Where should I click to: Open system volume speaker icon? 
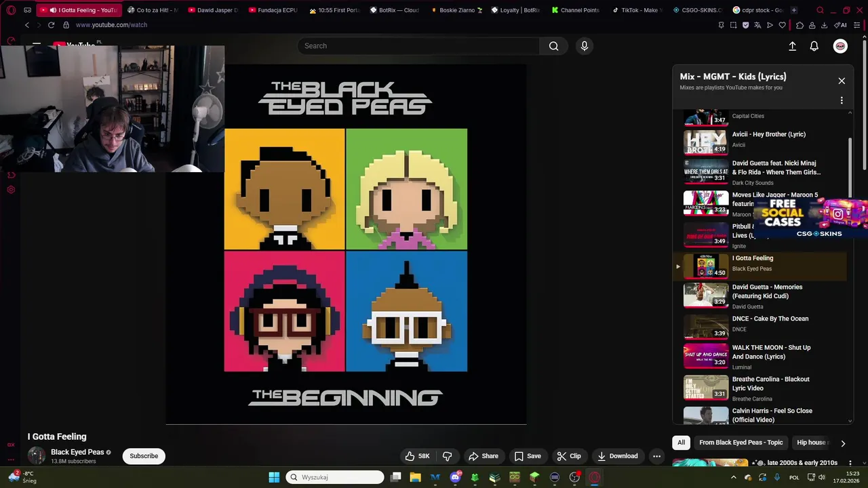(822, 477)
